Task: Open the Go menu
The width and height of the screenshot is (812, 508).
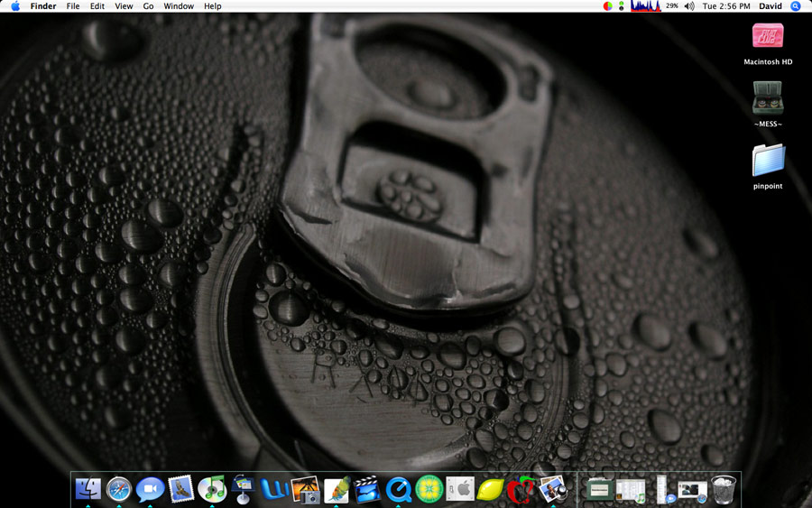Action: click(148, 6)
